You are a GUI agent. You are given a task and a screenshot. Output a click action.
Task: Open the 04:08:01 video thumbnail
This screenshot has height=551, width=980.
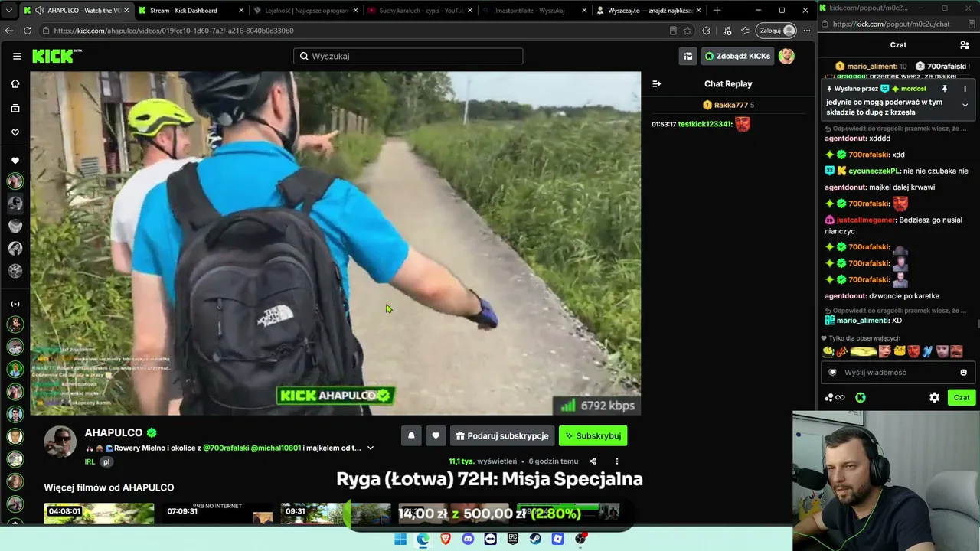(x=99, y=513)
